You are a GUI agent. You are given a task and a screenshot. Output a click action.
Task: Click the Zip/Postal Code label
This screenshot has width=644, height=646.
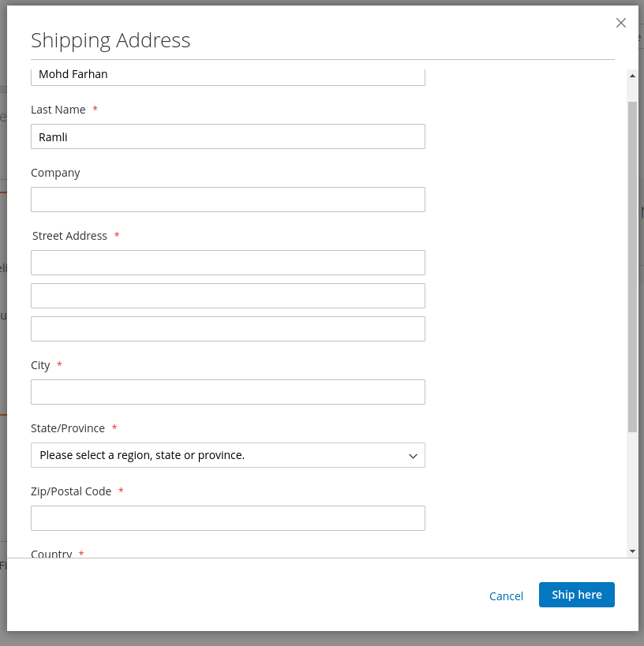coord(71,491)
